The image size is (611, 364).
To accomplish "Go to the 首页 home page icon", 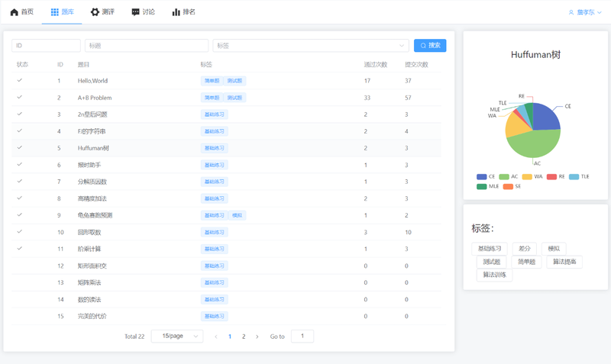I will pyautogui.click(x=15, y=12).
